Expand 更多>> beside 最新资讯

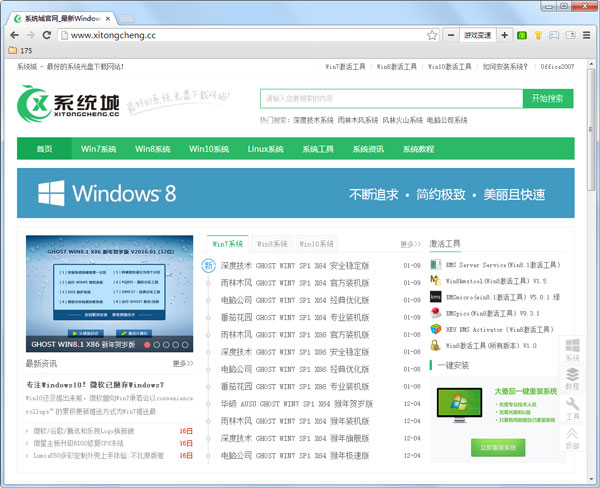pos(183,363)
